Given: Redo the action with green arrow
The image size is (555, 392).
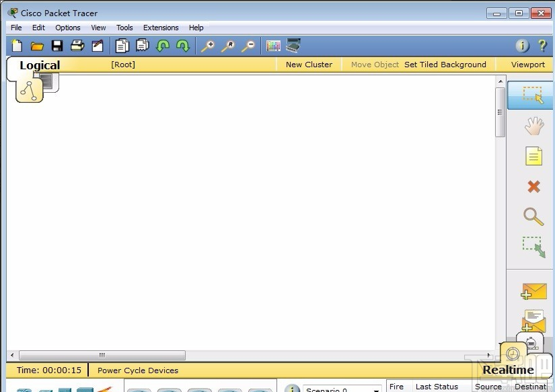Looking at the screenshot, I should coord(183,46).
